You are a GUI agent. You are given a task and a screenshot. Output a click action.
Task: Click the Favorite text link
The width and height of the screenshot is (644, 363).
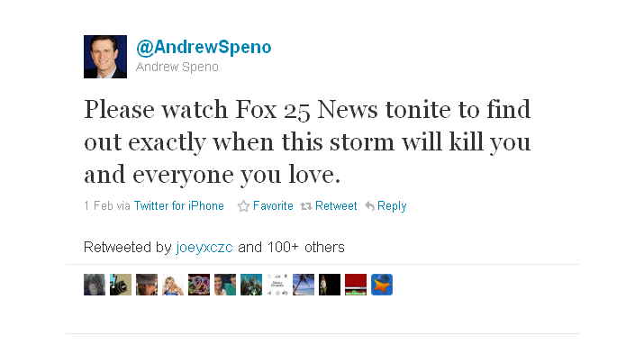[273, 205]
